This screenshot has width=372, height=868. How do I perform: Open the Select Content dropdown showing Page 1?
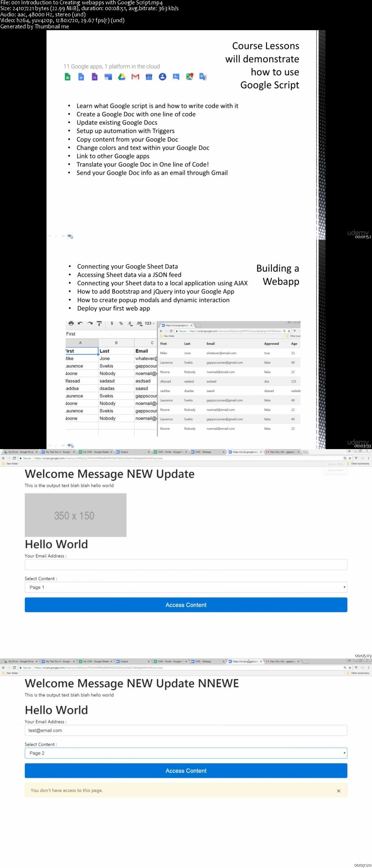(186, 587)
